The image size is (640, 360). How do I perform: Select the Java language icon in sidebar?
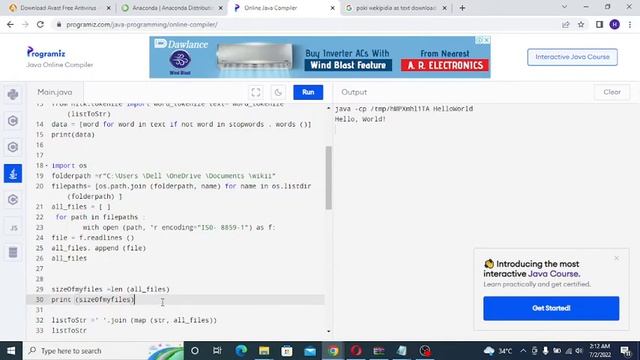[x=13, y=173]
